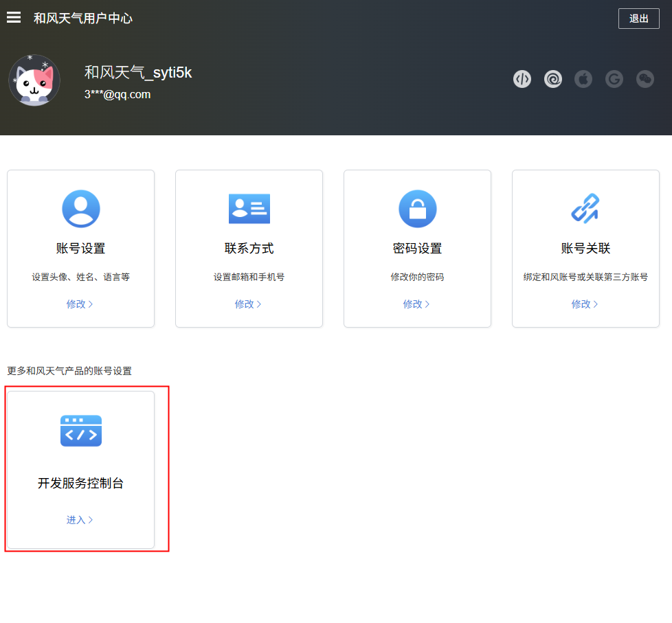Image resolution: width=672 pixels, height=623 pixels.
Task: Click the WeChat account link icon
Action: 645,79
